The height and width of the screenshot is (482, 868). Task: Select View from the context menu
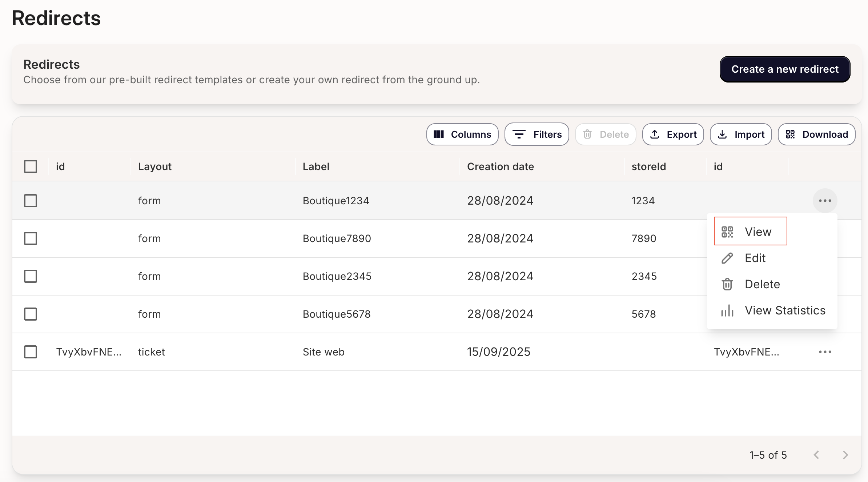(758, 232)
